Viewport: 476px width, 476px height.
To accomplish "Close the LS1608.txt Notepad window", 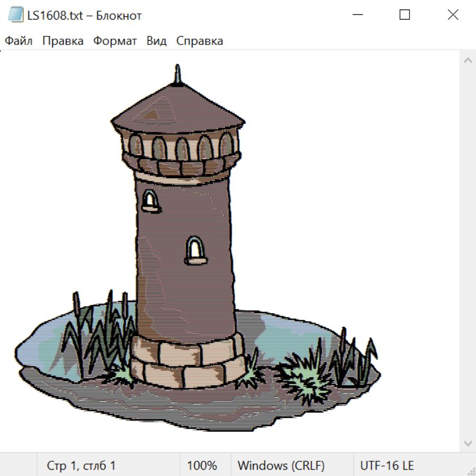I will click(453, 15).
